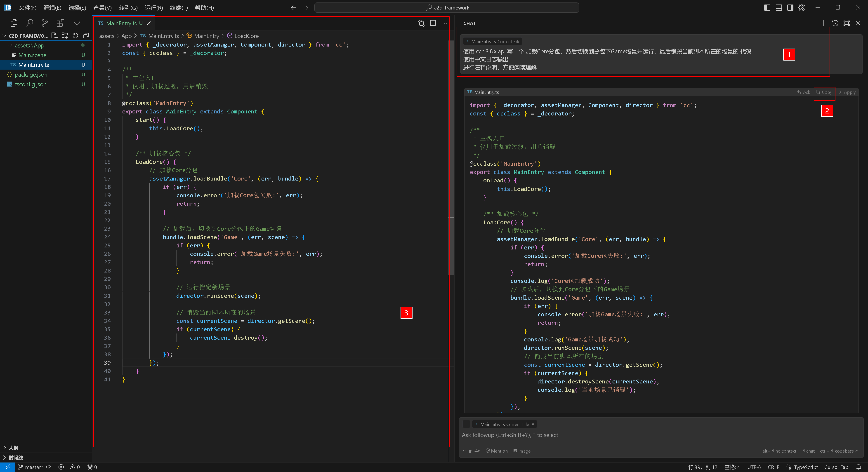
Task: Click the MainEntry class breadcrumb
Action: coord(203,36)
